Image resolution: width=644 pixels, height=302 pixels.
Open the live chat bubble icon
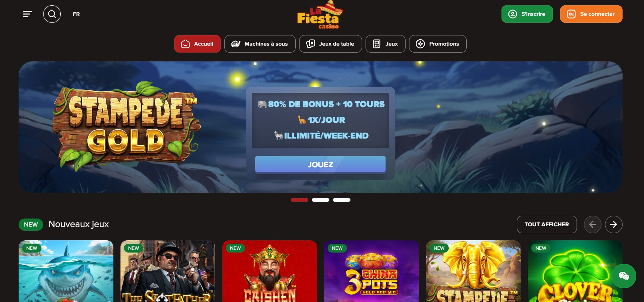point(624,276)
